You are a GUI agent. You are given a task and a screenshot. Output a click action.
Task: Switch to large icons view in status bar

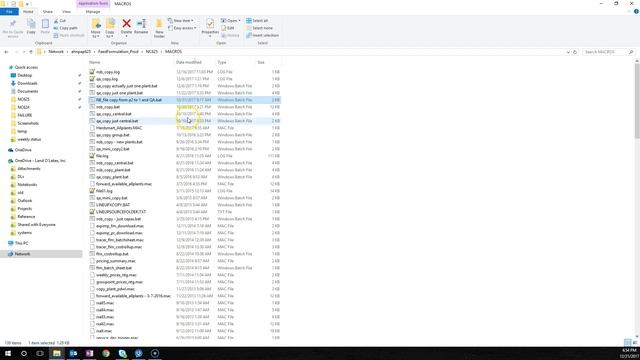(635, 342)
